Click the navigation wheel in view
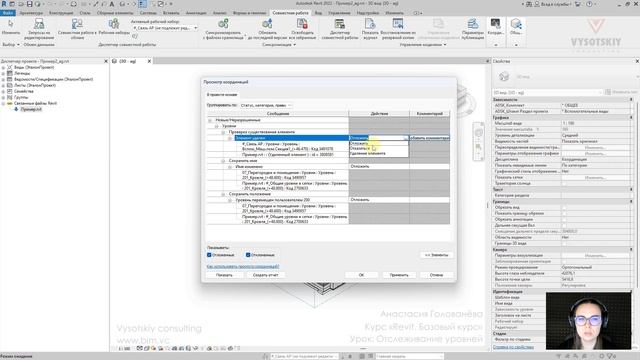The image size is (640, 360). [479, 133]
